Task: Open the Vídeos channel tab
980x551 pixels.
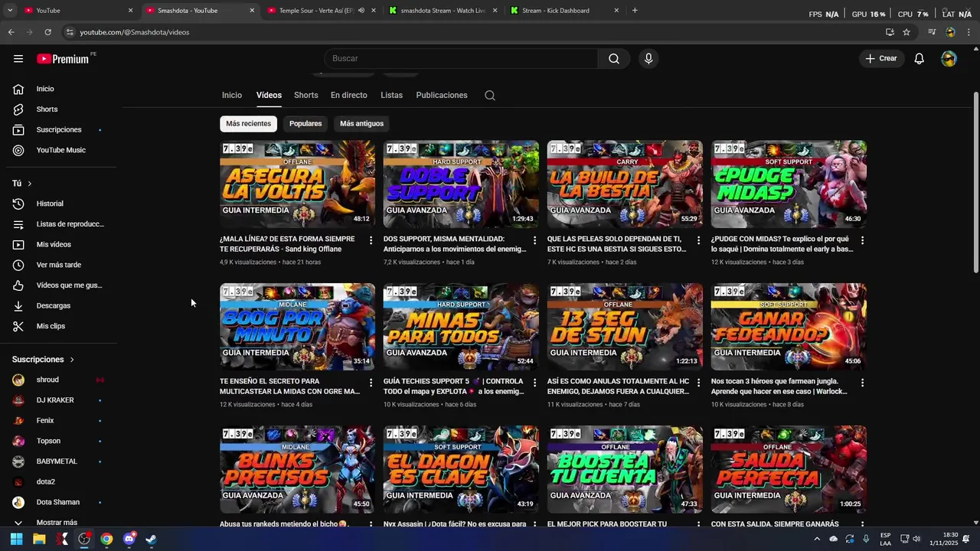Action: 269,96
